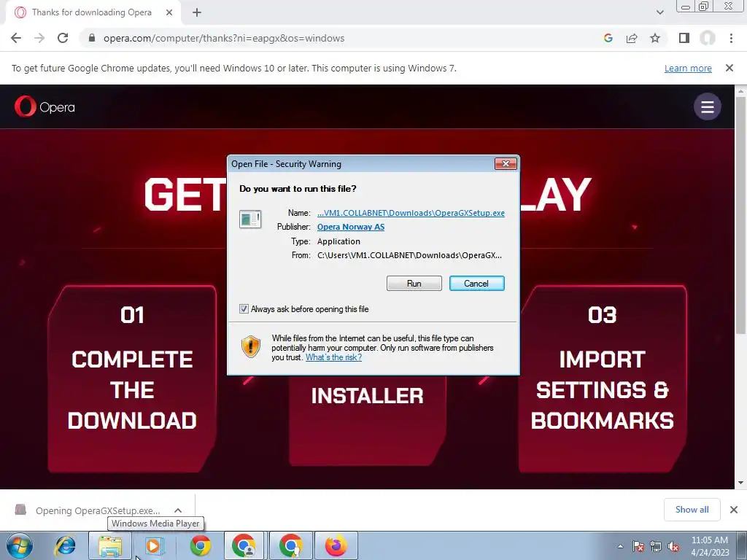The height and width of the screenshot is (560, 747).
Task: Click the application file icon in the dialog
Action: (x=250, y=219)
